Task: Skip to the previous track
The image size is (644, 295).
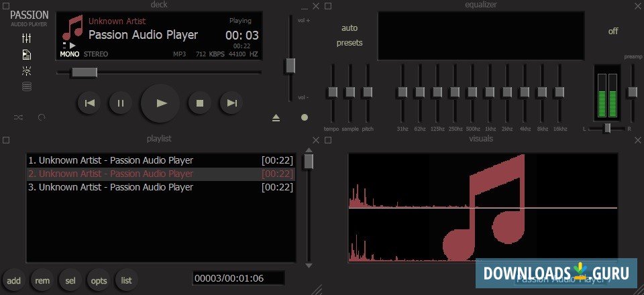Action: coord(89,103)
